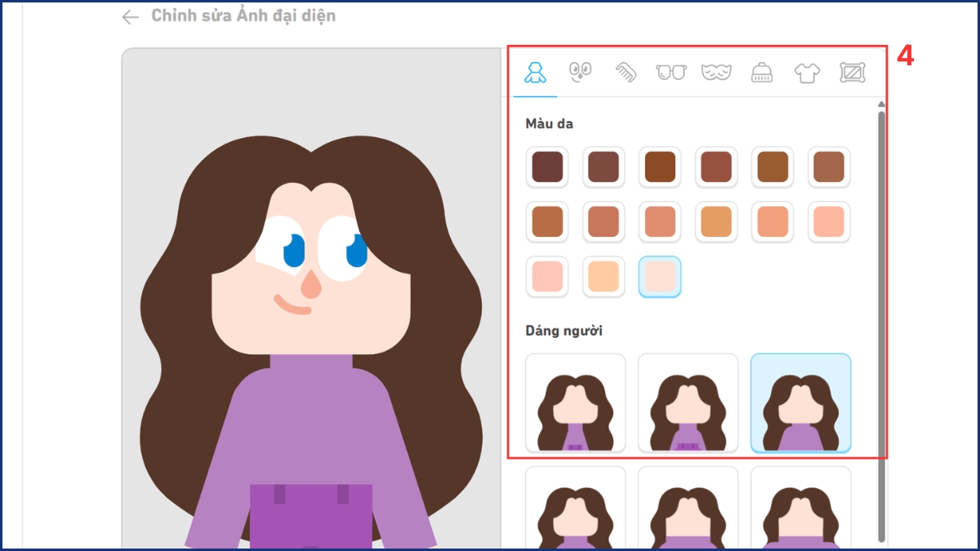Click the 'Màu da' heading
The image size is (980, 551).
coord(549,124)
